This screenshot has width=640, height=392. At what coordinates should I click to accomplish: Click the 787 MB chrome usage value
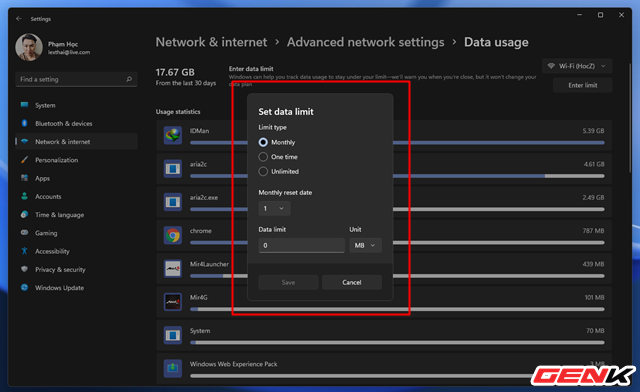click(593, 231)
